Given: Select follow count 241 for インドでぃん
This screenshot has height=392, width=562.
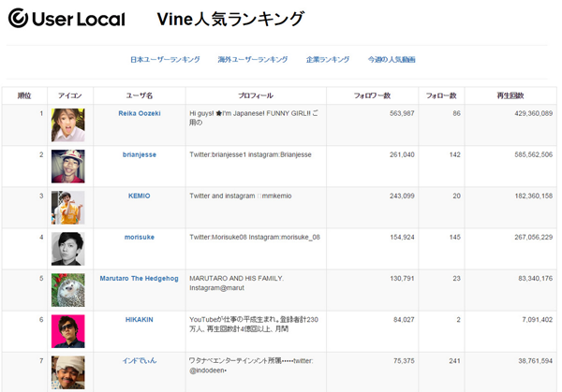Looking at the screenshot, I should 455,361.
